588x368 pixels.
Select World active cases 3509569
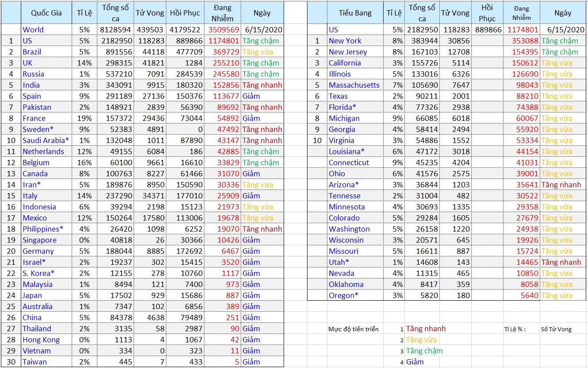pos(223,30)
